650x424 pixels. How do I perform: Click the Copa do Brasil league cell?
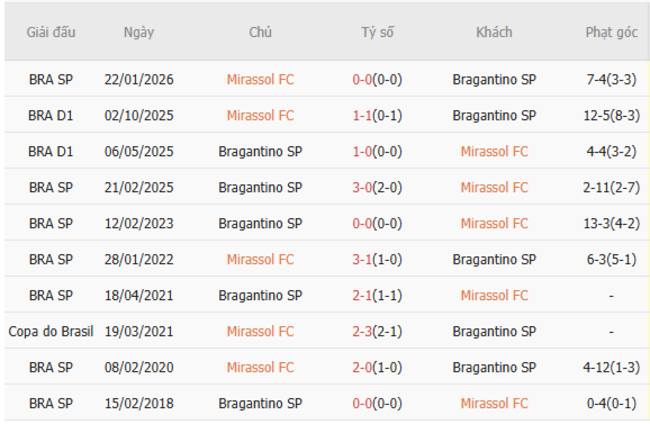50,331
